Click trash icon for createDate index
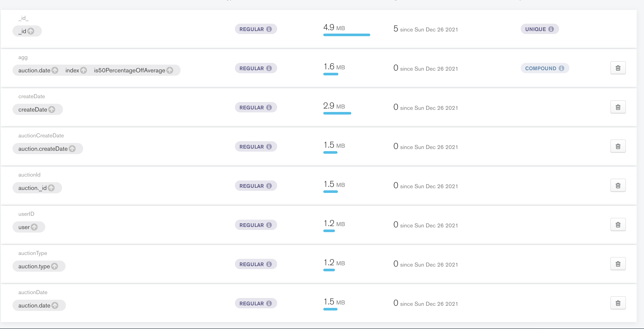Screen dimensions: 644x329 [x=618, y=107]
